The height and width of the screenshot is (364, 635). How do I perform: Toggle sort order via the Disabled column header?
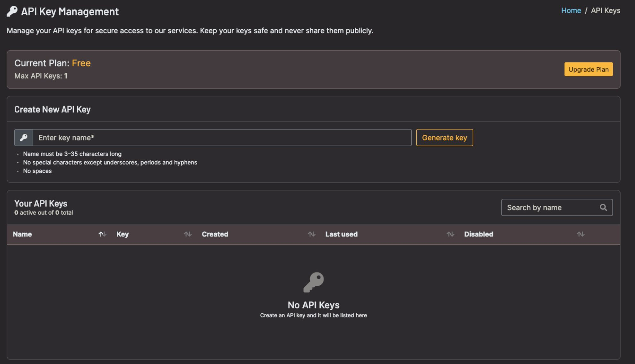[479, 234]
